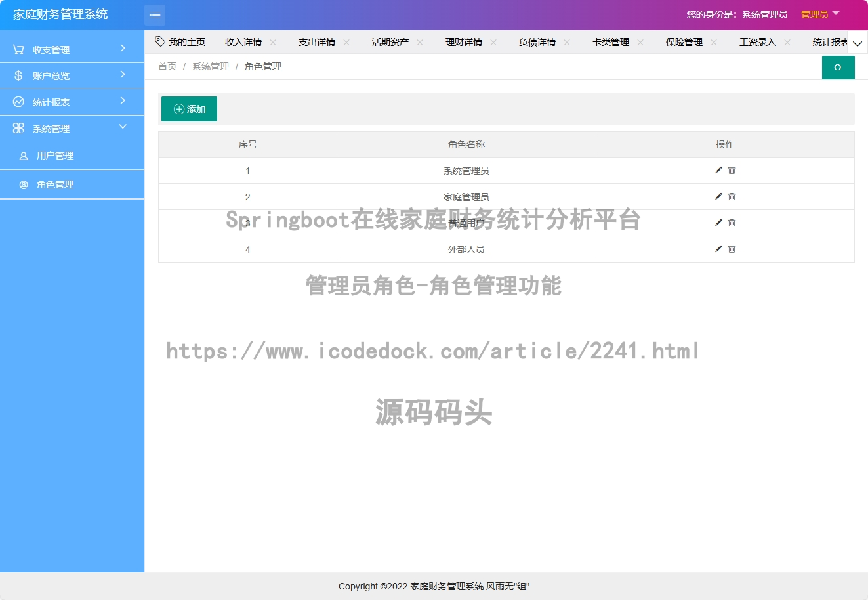Click the 操作 column header
This screenshot has width=868, height=600.
(x=725, y=144)
